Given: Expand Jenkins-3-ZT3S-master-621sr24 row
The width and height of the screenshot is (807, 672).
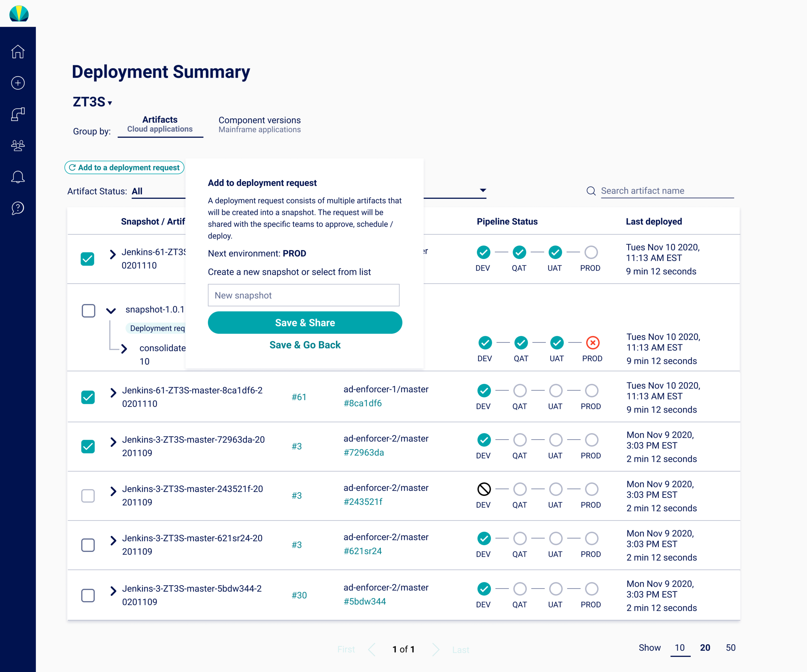Looking at the screenshot, I should 113,540.
